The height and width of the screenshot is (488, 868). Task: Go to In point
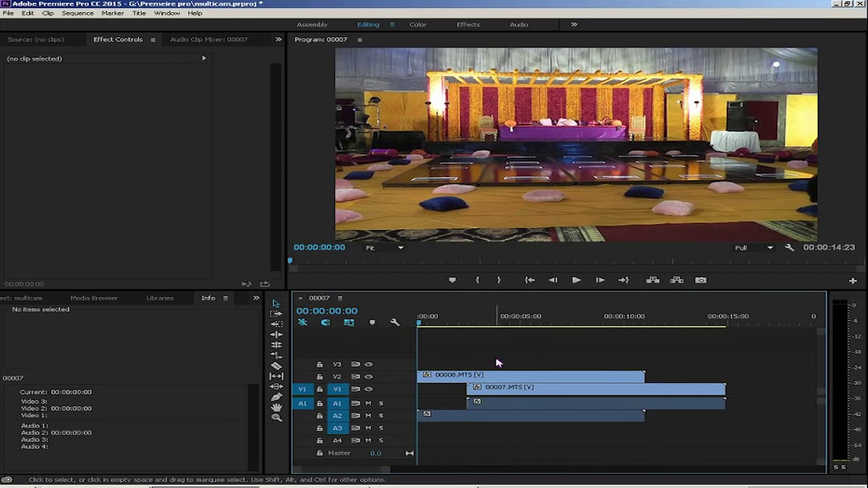click(530, 280)
